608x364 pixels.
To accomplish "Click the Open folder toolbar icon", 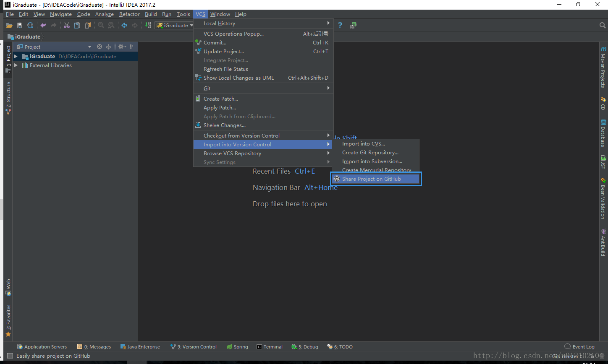I will pos(9,25).
